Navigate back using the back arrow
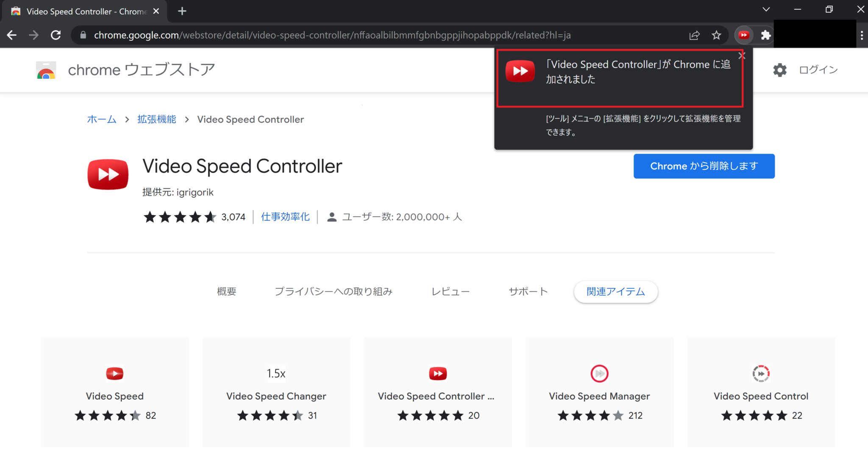 [x=11, y=35]
